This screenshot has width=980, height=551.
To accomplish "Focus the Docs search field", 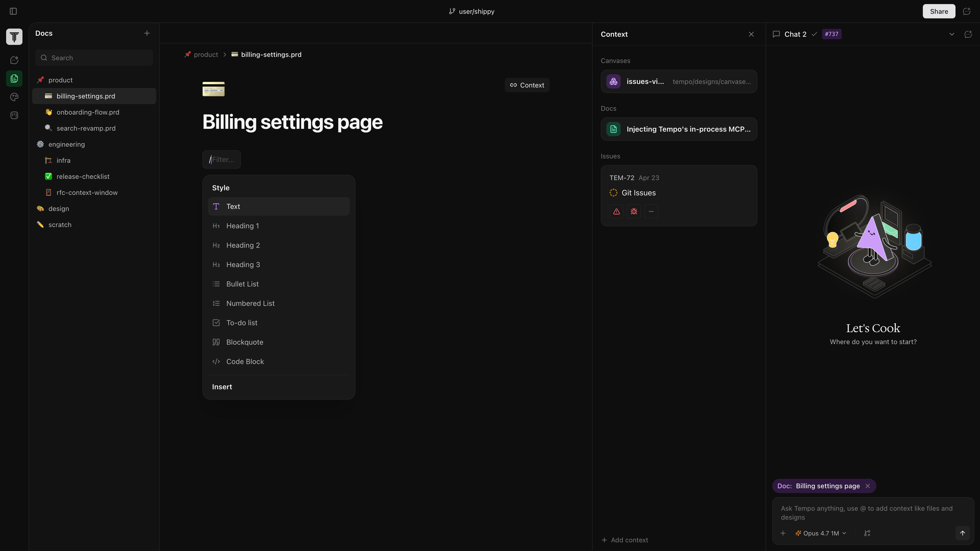I will 94,58.
